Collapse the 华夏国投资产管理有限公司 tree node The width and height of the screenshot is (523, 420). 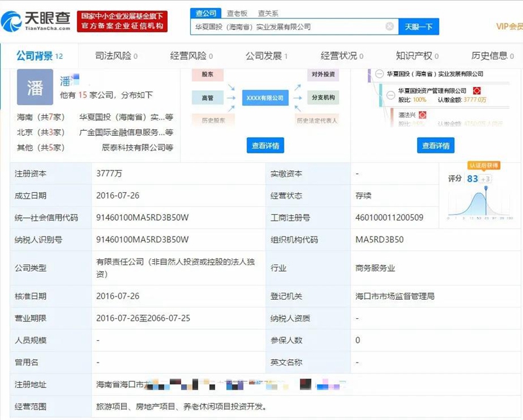click(390, 95)
